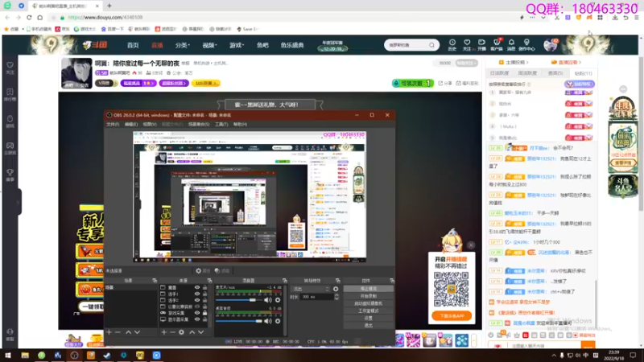Expand the 视频 navigation dropdown

pyautogui.click(x=209, y=45)
